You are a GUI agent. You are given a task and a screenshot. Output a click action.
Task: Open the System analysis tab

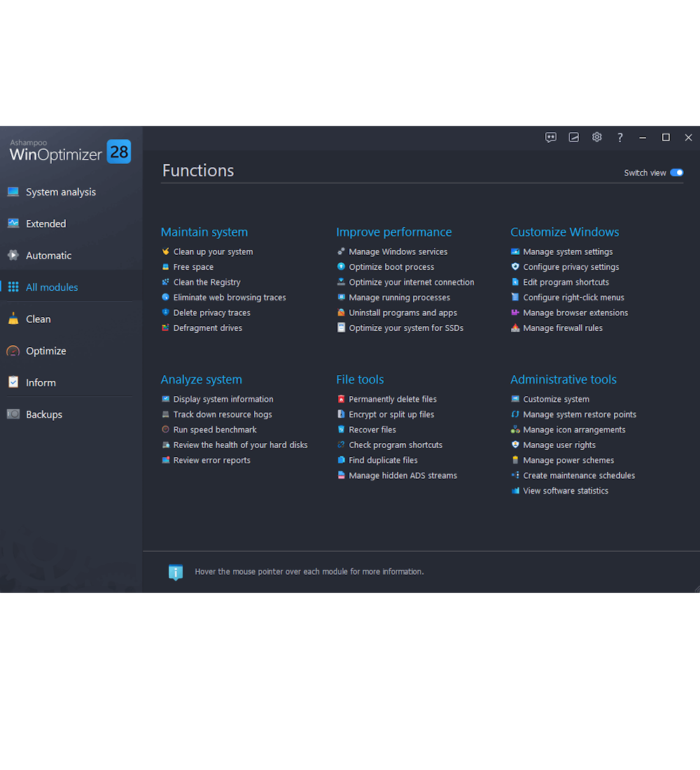pyautogui.click(x=60, y=192)
